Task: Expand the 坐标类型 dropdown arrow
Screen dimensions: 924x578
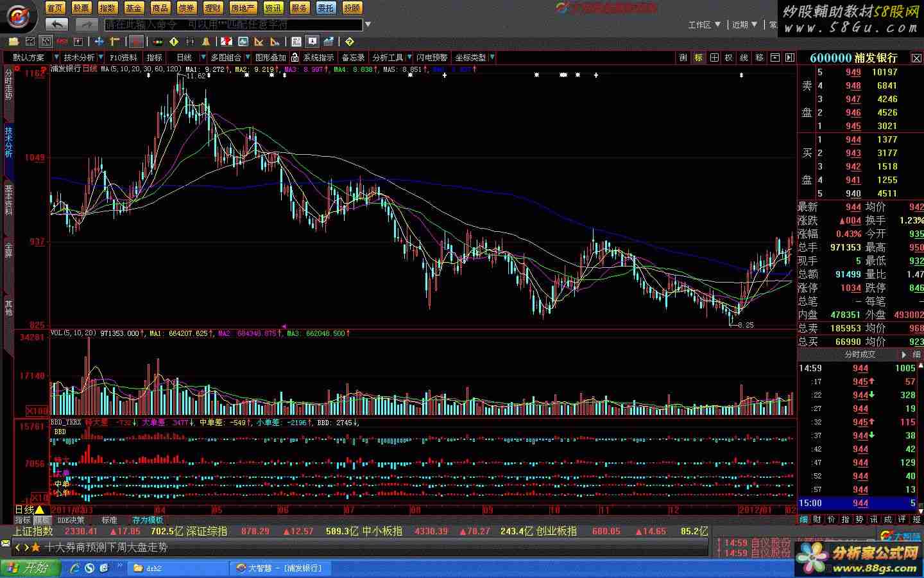Action: tap(492, 58)
